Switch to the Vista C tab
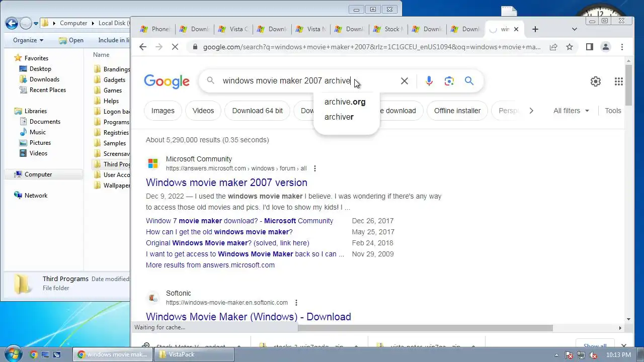The image size is (644, 362). pos(233,29)
